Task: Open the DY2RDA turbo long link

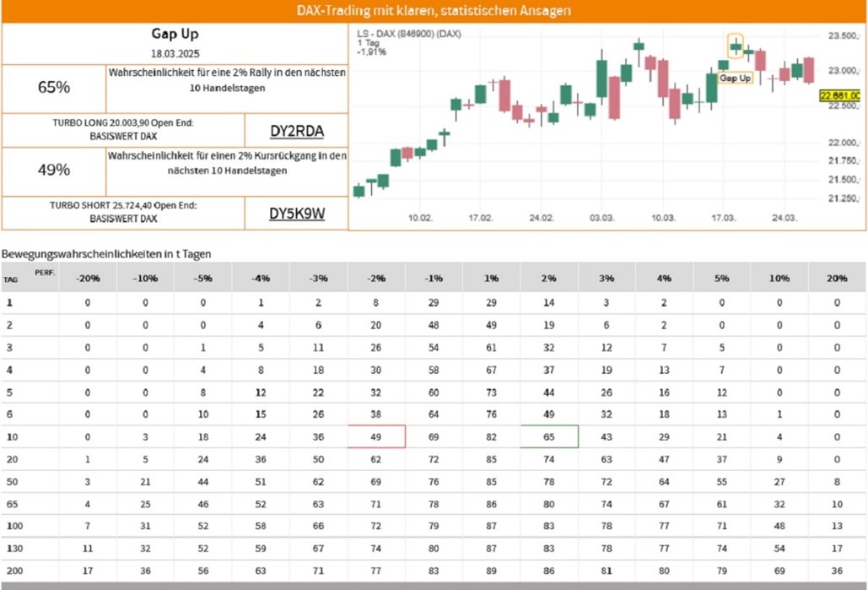Action: click(297, 131)
